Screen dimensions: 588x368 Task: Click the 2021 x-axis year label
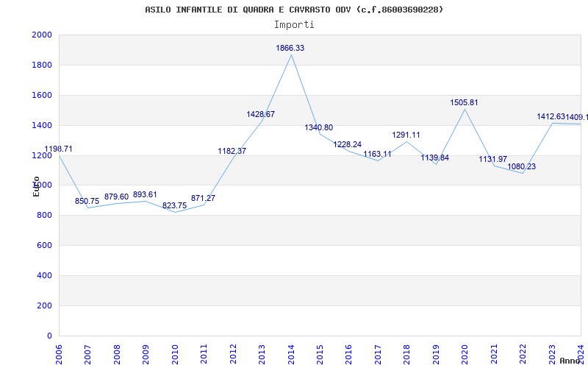coord(494,355)
